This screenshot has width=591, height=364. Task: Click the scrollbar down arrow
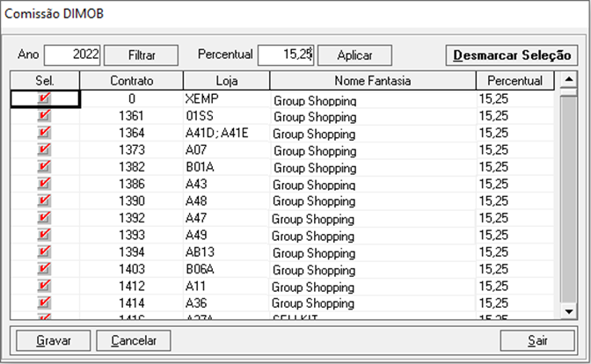click(569, 311)
